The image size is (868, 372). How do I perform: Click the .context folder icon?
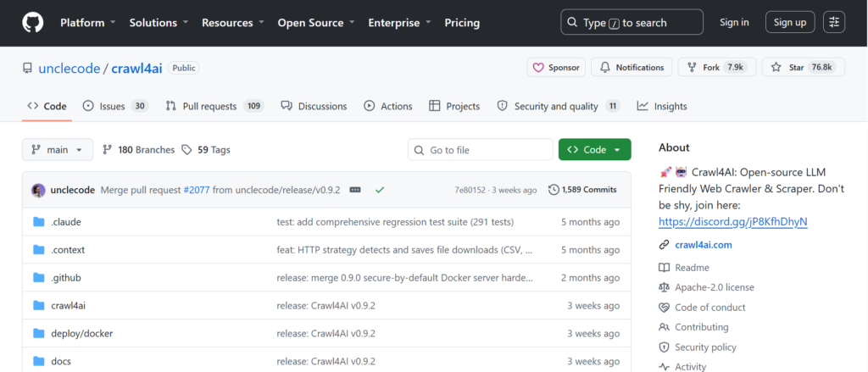[38, 250]
